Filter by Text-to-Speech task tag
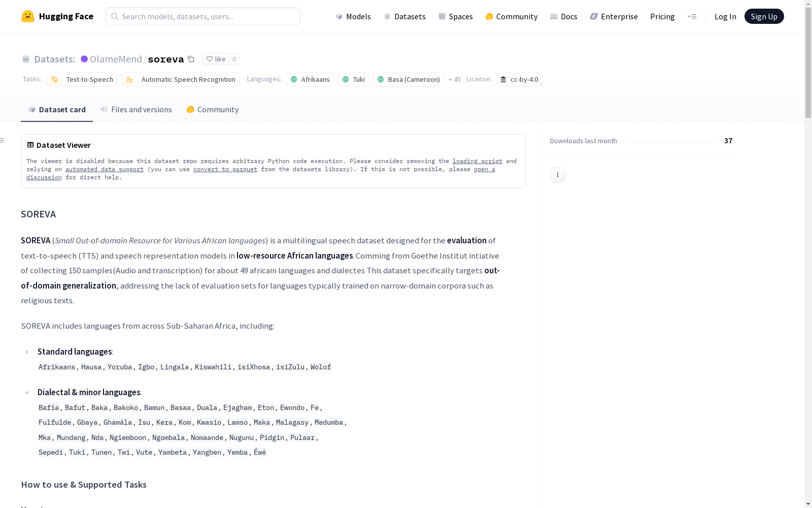 [x=82, y=79]
